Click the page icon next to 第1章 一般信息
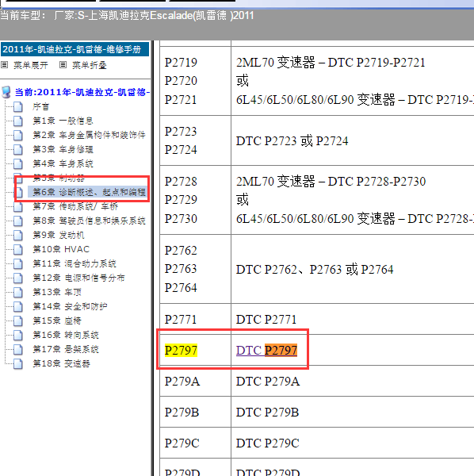The height and width of the screenshot is (476, 474). tap(18, 121)
